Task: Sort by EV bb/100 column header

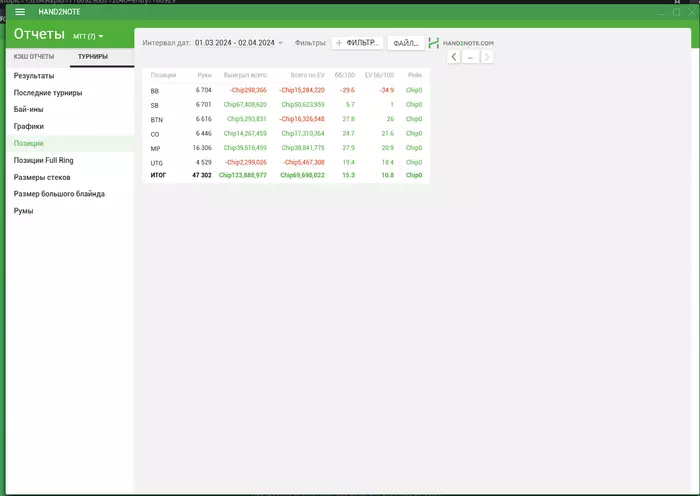Action: (379, 75)
